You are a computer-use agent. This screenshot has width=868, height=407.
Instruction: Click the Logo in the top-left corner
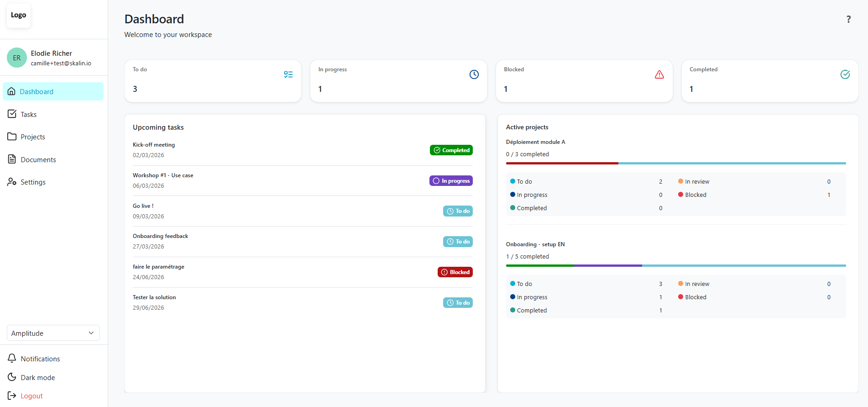point(19,15)
